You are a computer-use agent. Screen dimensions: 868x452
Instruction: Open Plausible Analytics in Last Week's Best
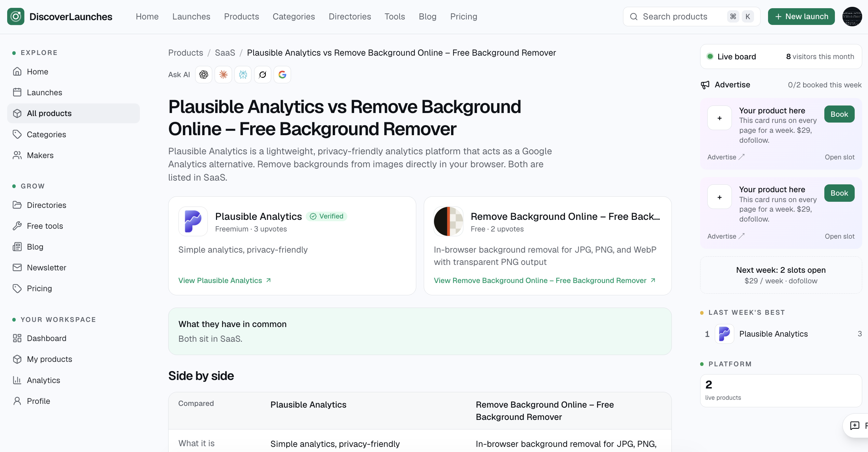click(782, 334)
